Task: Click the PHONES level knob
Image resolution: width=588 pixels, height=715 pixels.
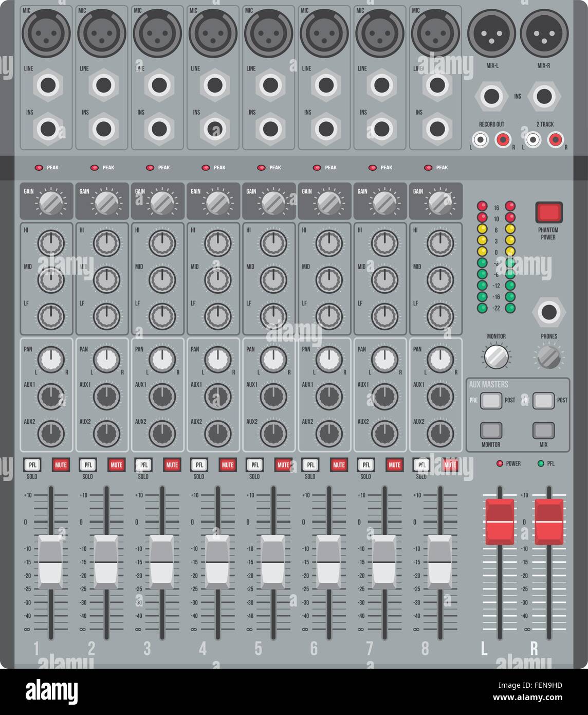Action: [549, 356]
